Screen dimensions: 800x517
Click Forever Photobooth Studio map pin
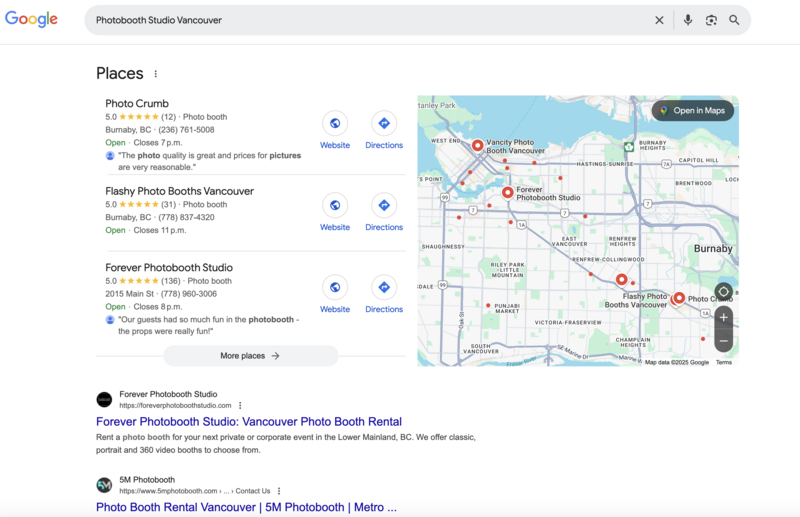coord(507,192)
